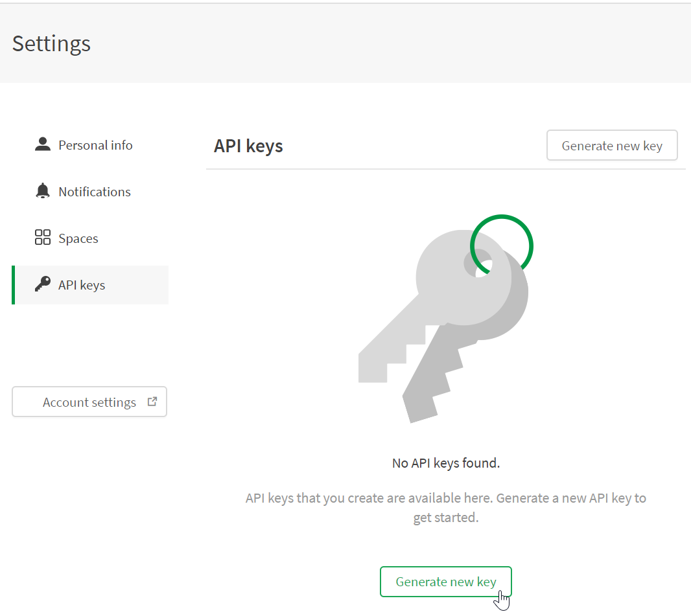The image size is (691, 616).
Task: Click the API keys key icon
Action: pos(43,284)
